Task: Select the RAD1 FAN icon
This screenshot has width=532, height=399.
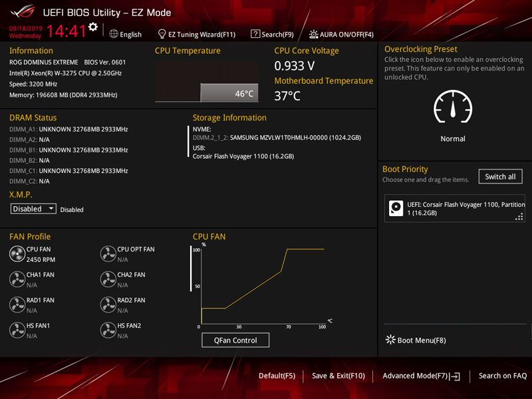Action: [17, 305]
